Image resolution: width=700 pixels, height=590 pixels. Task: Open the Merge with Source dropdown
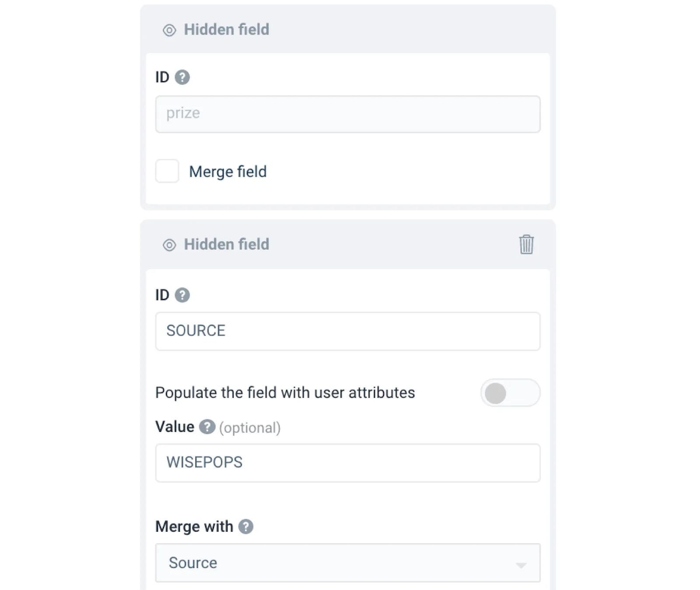[347, 563]
